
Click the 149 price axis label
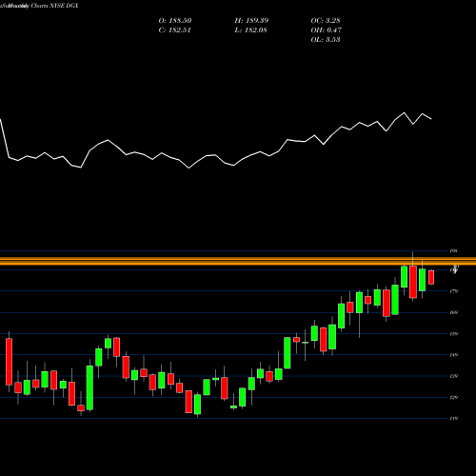[x=454, y=355]
